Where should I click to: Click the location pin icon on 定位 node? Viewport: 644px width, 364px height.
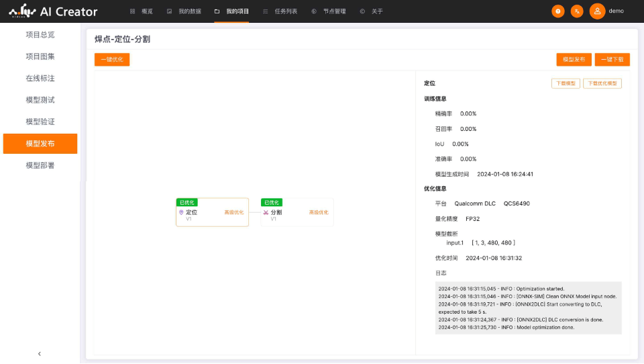coord(181,212)
